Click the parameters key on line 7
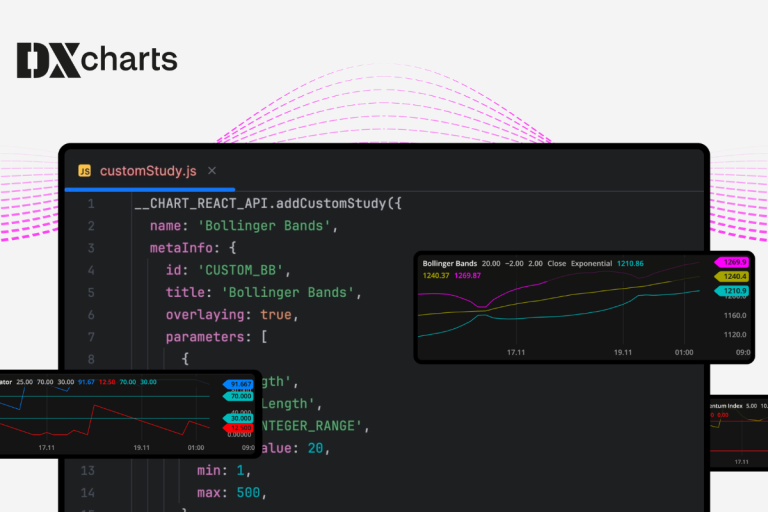This screenshot has width=768, height=512. tap(205, 337)
